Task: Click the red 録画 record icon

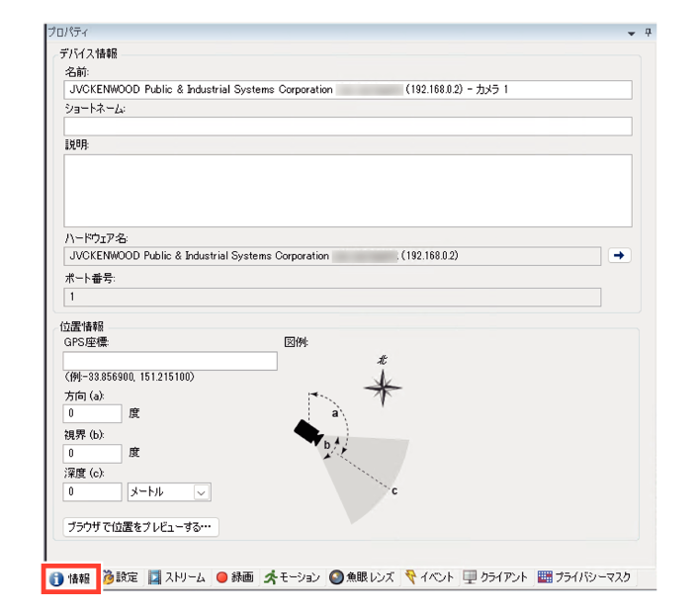Action: click(222, 577)
